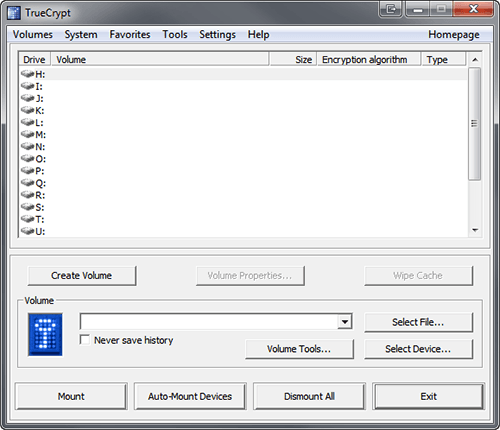Click the blue TrueCrypt volume logo icon

pyautogui.click(x=45, y=334)
